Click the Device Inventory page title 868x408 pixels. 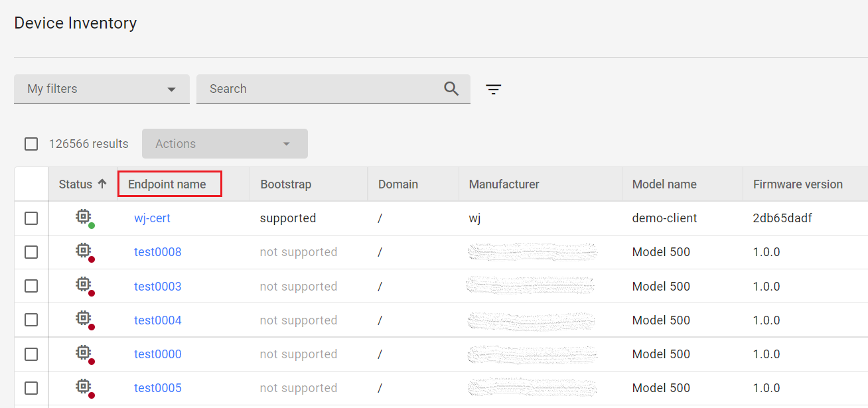[76, 23]
